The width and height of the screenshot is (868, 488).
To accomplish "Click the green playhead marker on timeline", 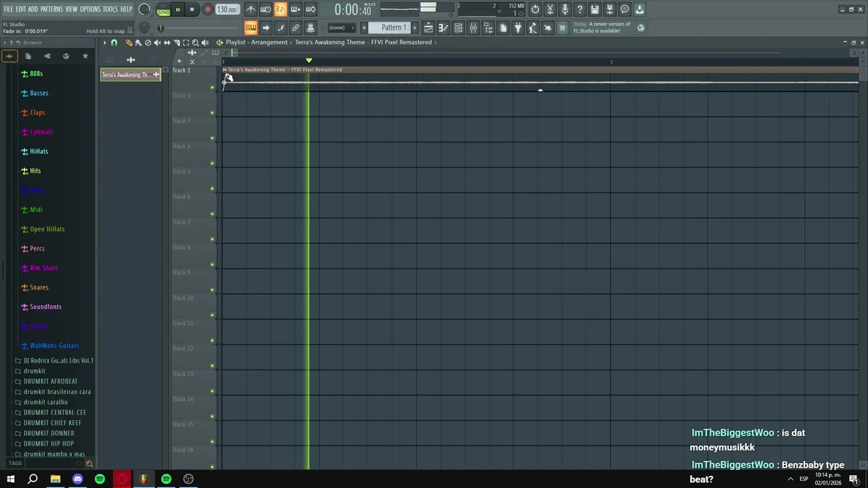I will tap(309, 61).
